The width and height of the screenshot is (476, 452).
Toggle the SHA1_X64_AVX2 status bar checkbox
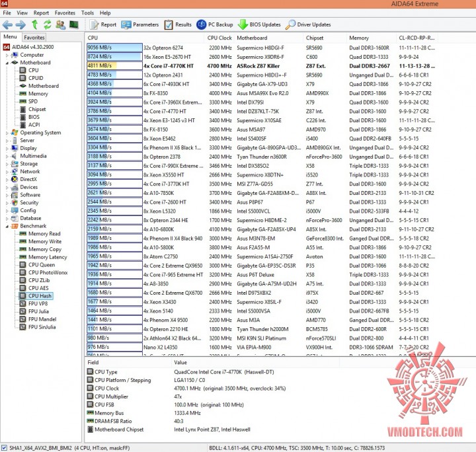[x=4, y=448]
